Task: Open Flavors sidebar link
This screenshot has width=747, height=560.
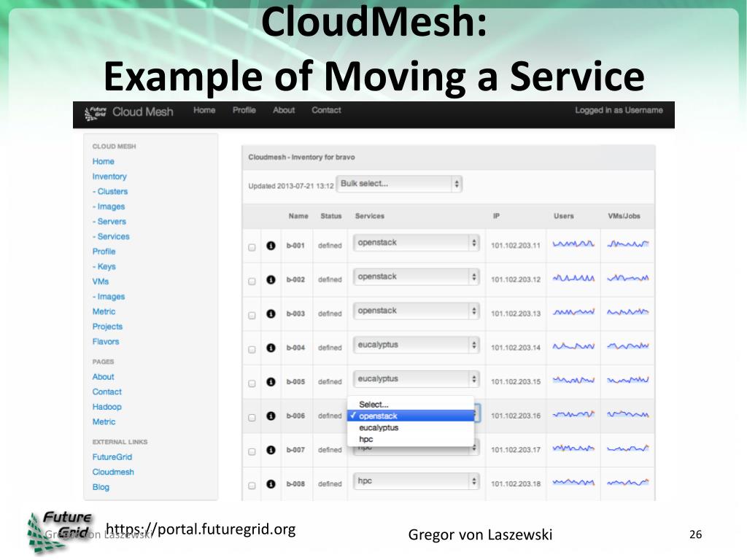Action: (106, 342)
